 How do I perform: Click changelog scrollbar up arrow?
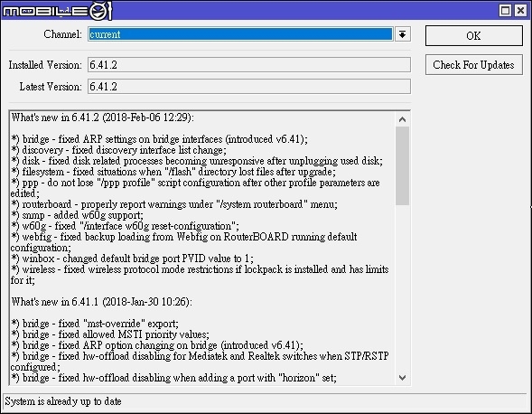coord(403,119)
